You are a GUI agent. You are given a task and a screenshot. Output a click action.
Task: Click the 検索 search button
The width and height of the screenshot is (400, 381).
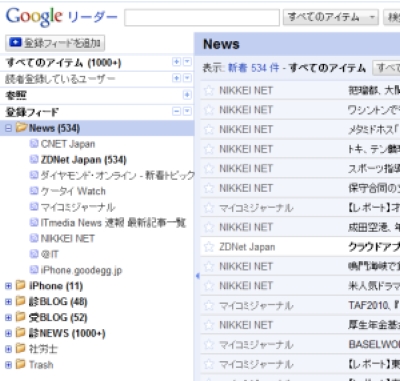[392, 17]
